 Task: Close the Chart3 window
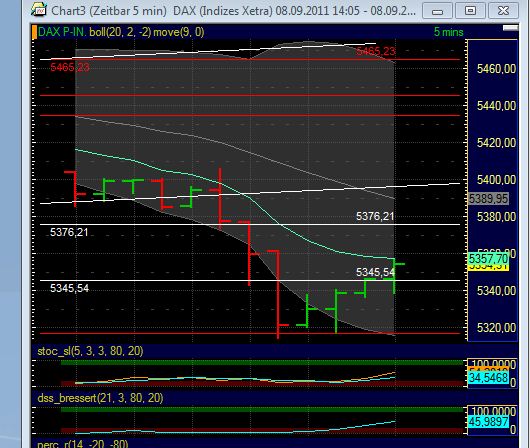click(503, 11)
